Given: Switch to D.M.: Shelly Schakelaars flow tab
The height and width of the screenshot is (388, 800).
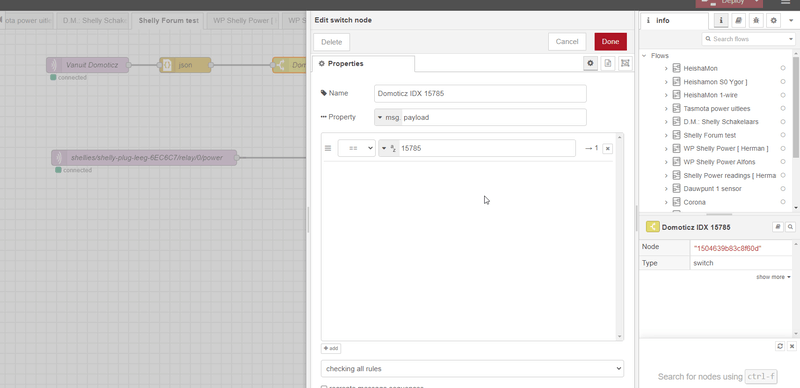Looking at the screenshot, I should tap(93, 21).
